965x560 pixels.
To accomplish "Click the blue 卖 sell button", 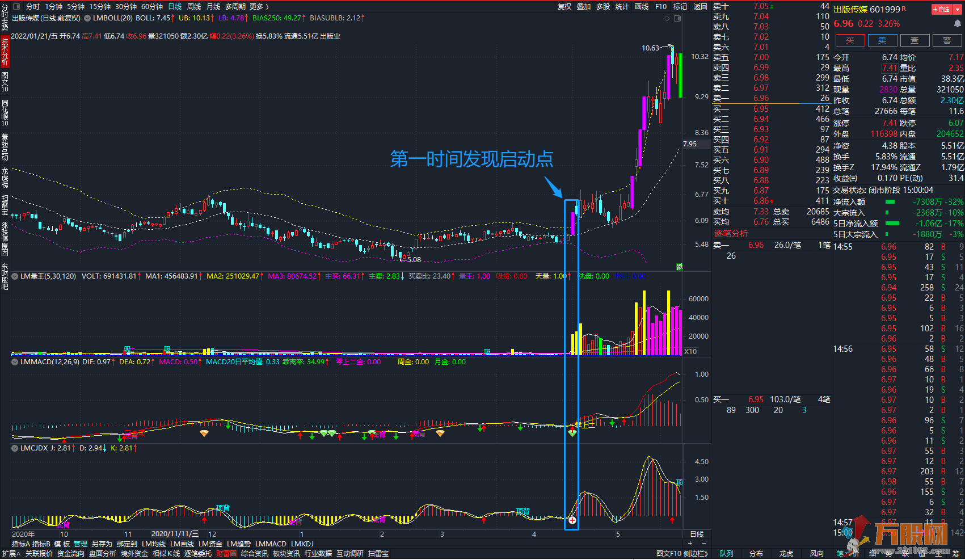I will 882,40.
